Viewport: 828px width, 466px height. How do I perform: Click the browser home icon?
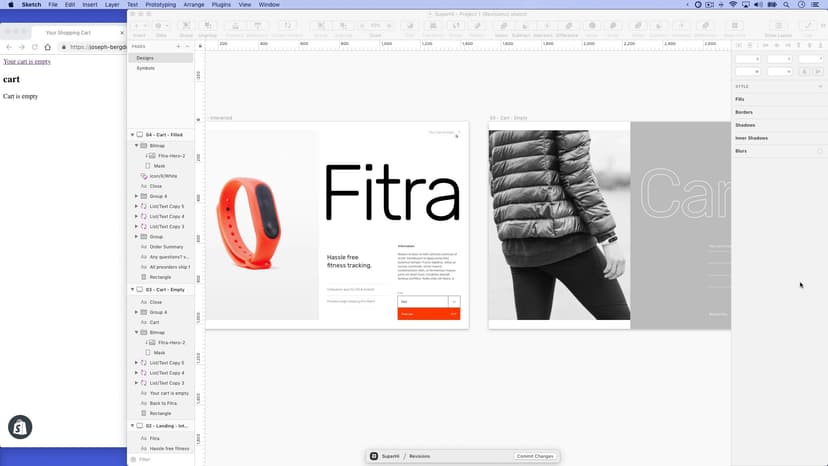coord(47,47)
